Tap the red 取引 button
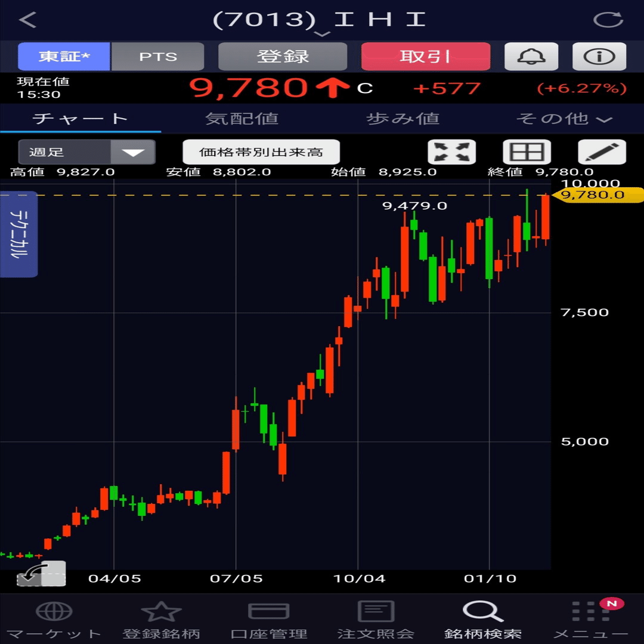The image size is (644, 644). pyautogui.click(x=426, y=56)
